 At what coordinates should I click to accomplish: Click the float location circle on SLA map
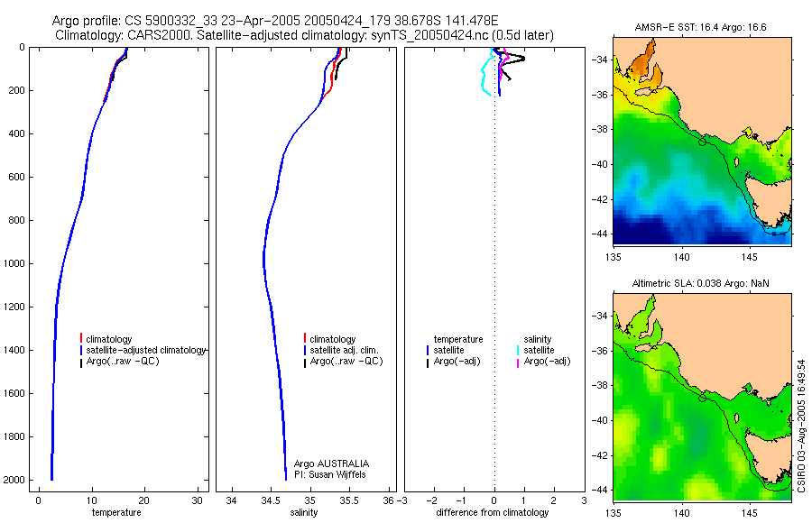702,398
